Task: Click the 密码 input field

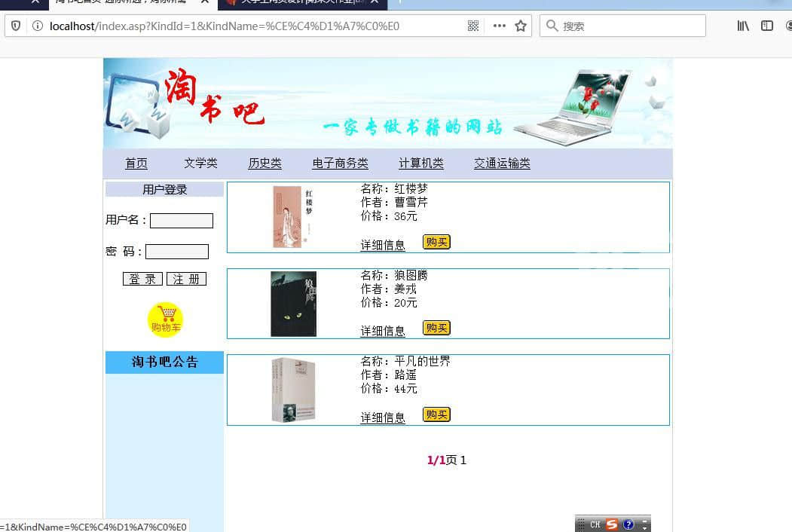Action: (x=177, y=252)
